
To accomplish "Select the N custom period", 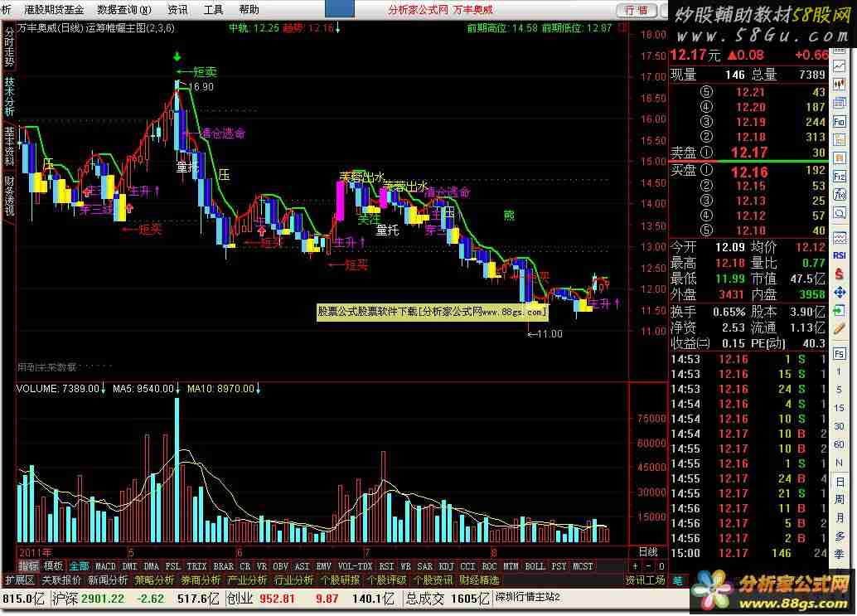I will pyautogui.click(x=839, y=463).
